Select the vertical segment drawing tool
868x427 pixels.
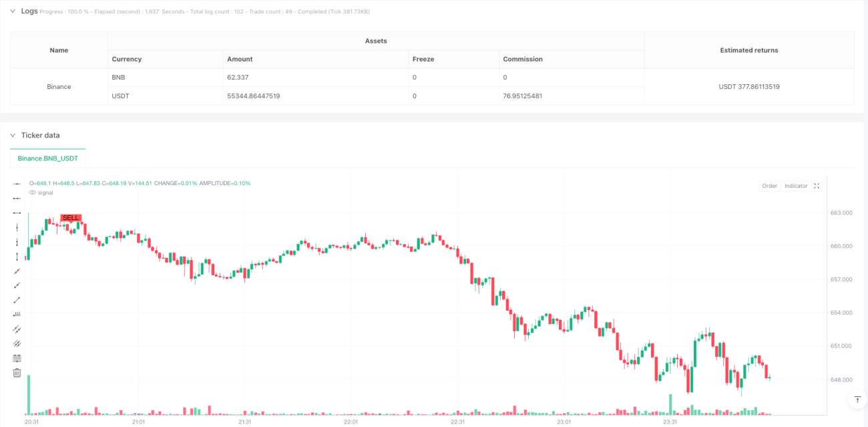tap(17, 257)
